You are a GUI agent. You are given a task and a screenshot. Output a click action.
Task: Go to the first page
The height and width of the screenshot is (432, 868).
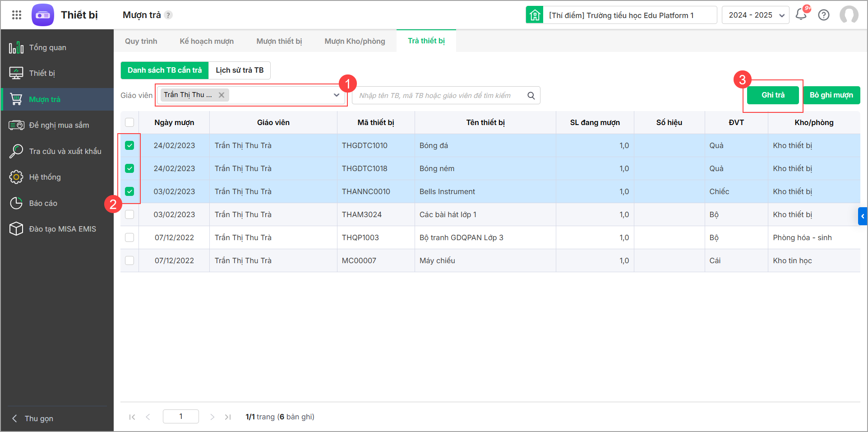click(x=132, y=417)
